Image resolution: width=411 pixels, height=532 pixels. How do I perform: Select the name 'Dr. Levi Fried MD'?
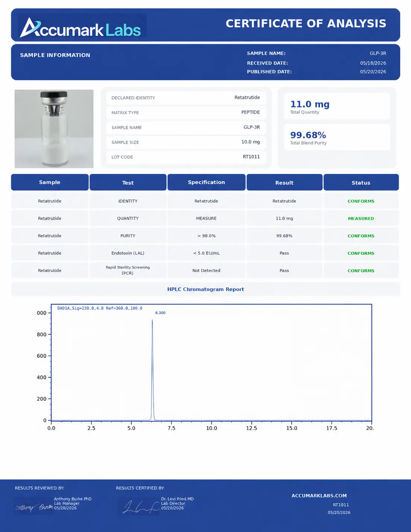177,499
